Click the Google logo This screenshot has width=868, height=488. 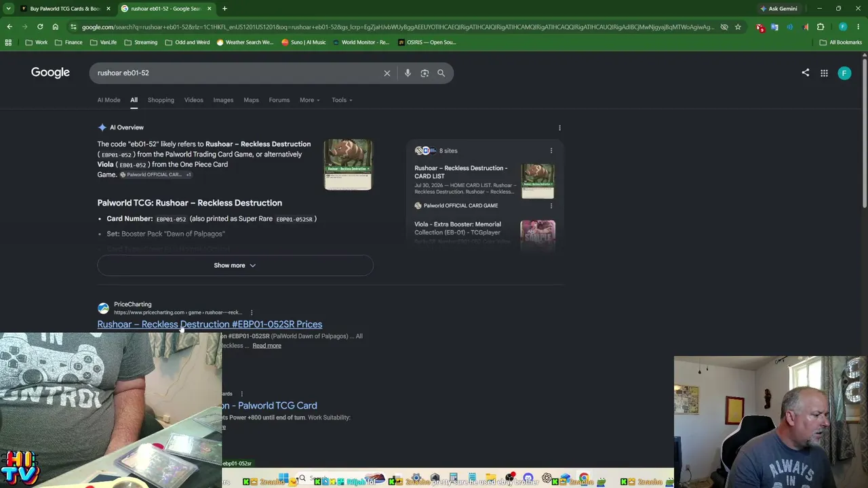50,73
